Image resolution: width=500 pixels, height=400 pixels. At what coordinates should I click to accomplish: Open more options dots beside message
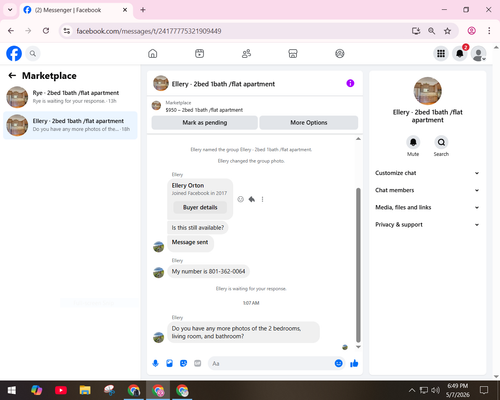click(x=262, y=199)
